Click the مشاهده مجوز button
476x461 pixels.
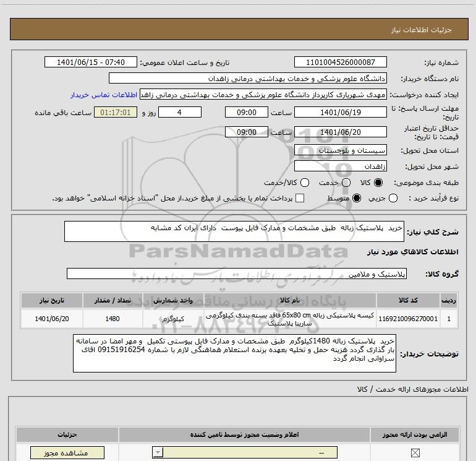(x=59, y=454)
